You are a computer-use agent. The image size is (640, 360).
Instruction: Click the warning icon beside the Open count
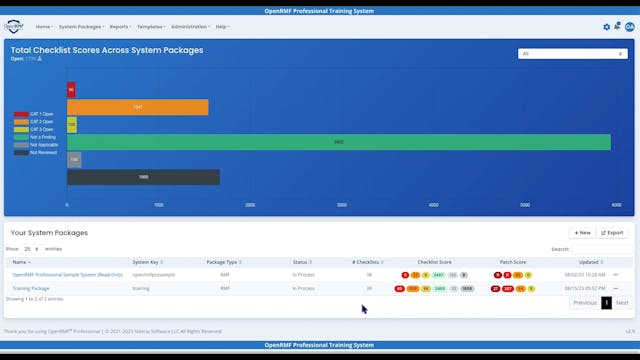coord(40,59)
